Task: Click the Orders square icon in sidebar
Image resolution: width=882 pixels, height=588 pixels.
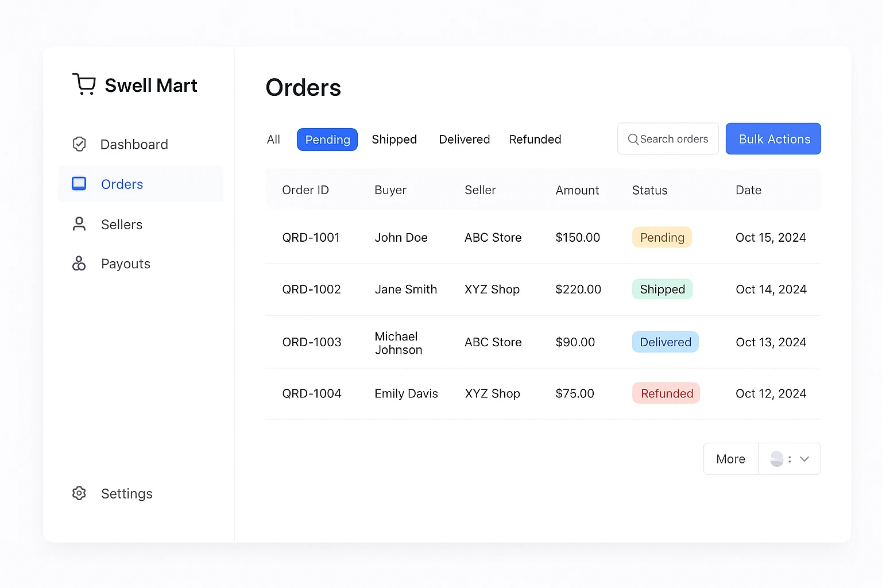Action: tap(79, 184)
